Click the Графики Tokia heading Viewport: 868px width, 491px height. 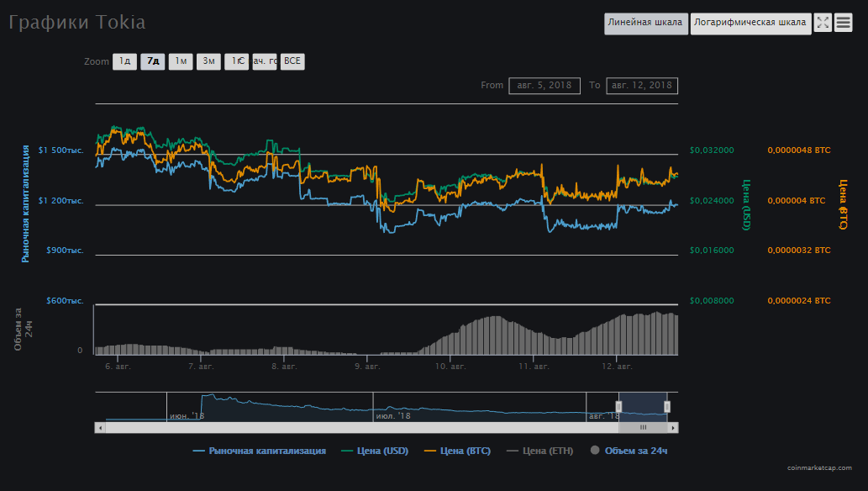77,23
